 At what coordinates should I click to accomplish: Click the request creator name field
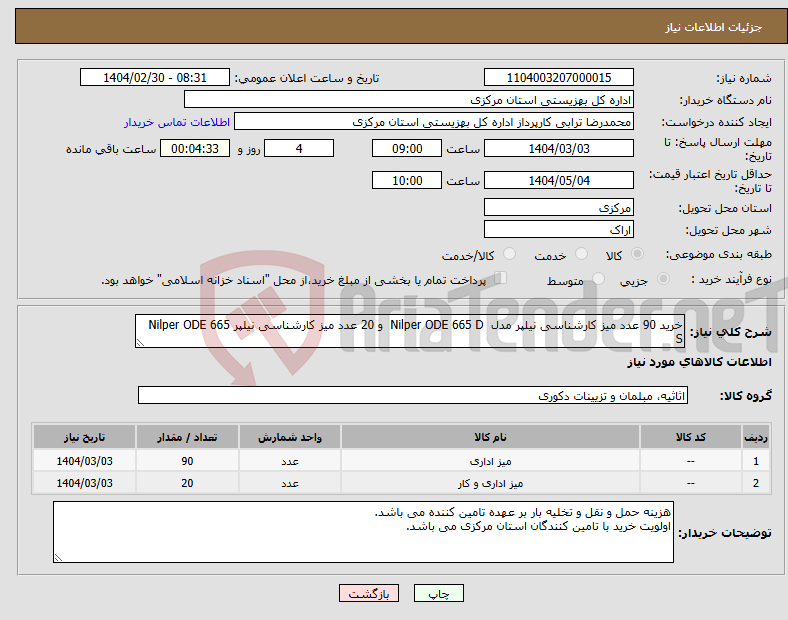(434, 122)
